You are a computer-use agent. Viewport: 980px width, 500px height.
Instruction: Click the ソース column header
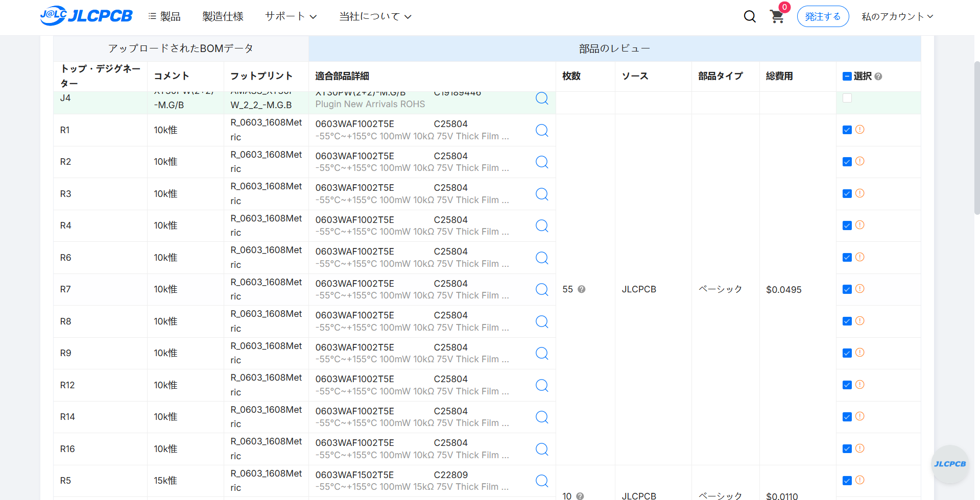[635, 76]
